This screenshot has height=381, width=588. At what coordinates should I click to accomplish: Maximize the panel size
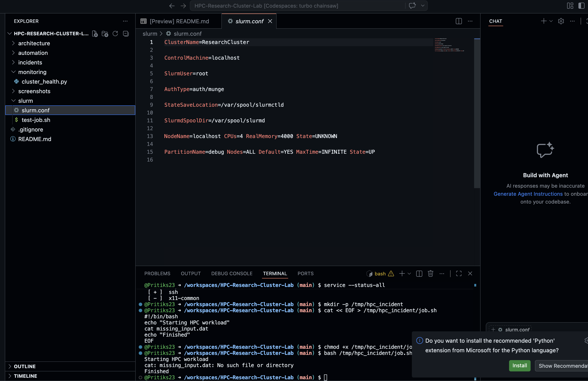pos(459,273)
